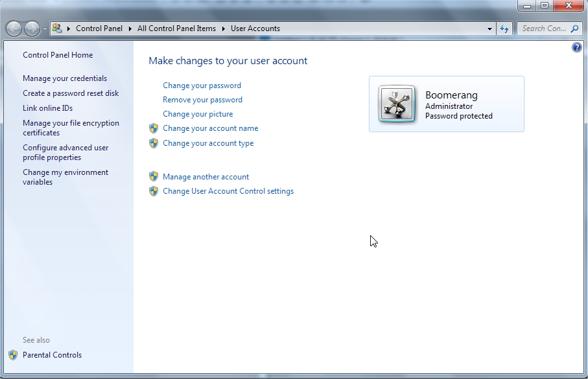The width and height of the screenshot is (588, 379).
Task: Click the Administrator account type text
Action: 449,106
